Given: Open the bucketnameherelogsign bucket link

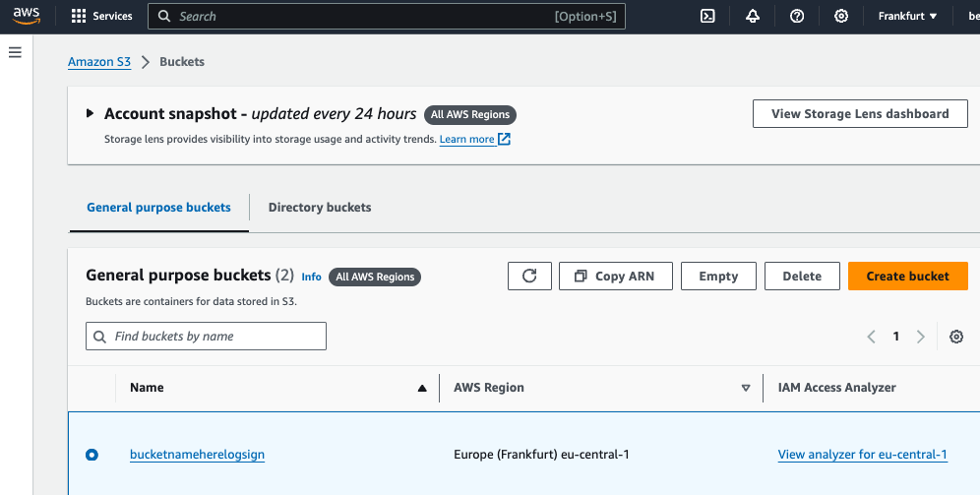Looking at the screenshot, I should [198, 455].
